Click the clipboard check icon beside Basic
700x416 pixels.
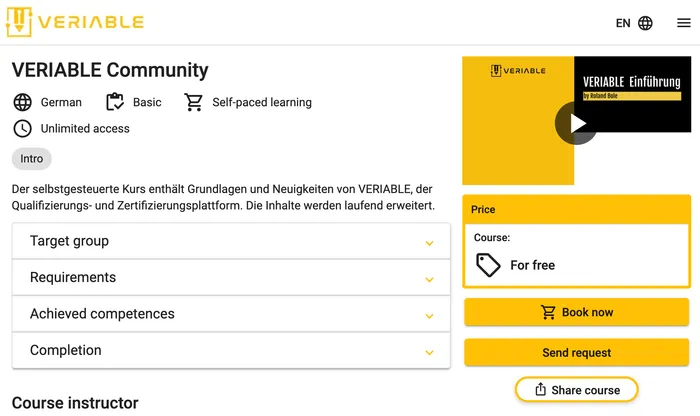click(x=115, y=102)
